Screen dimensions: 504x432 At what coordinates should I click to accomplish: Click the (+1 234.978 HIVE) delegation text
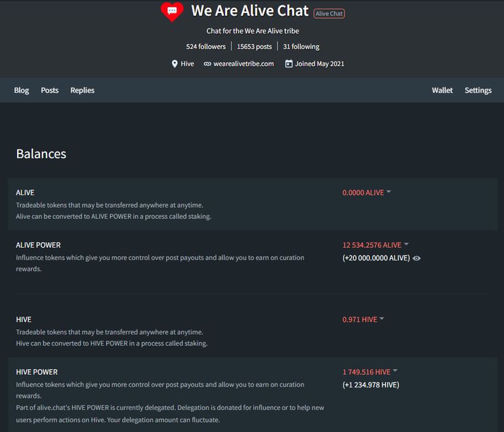pos(371,385)
